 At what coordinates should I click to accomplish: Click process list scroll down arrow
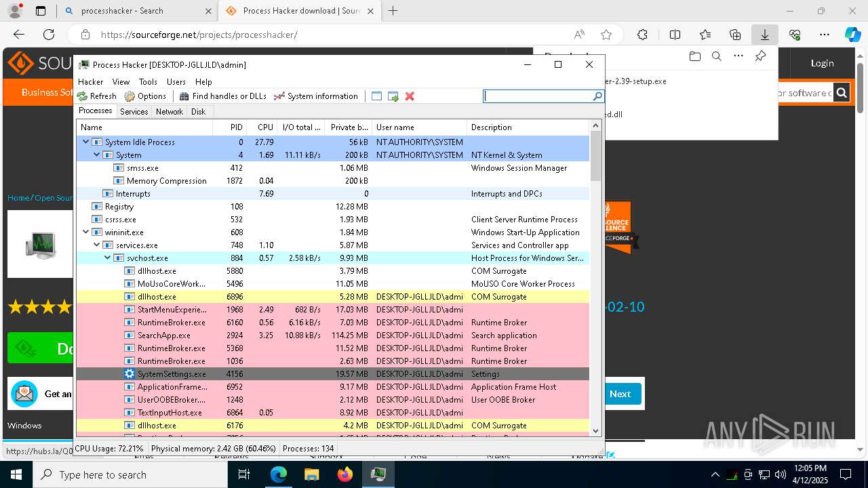595,430
